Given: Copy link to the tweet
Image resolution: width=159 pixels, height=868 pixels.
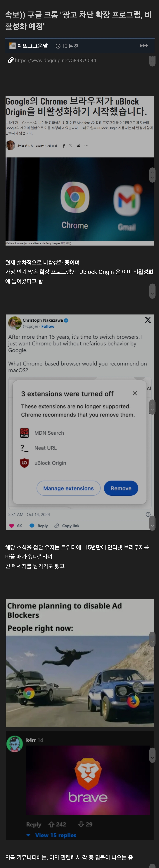Looking at the screenshot, I should coord(67,526).
